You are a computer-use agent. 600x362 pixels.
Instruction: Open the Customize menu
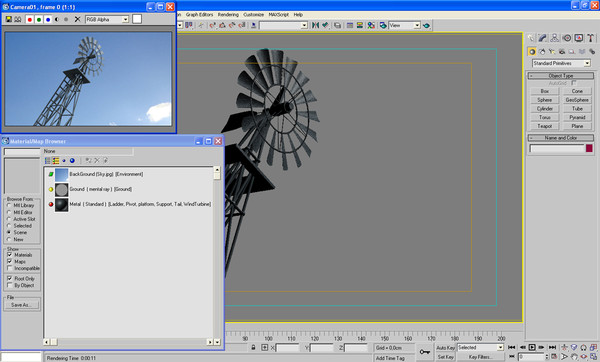pos(254,15)
